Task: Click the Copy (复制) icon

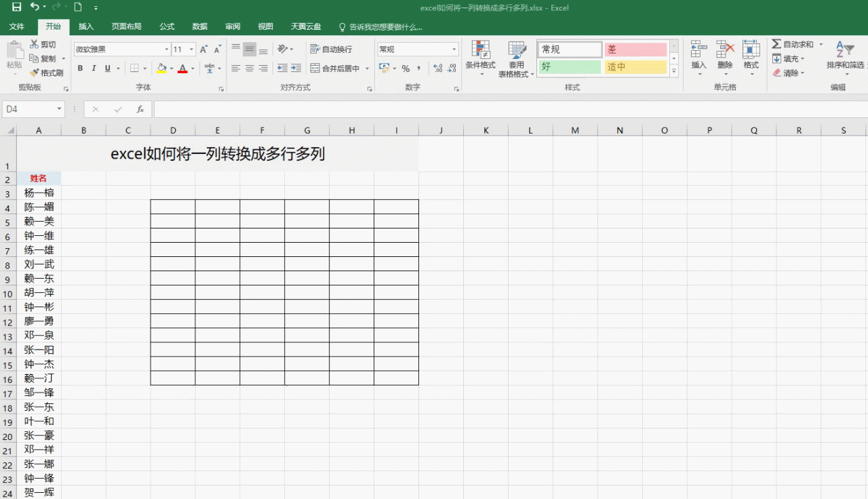Action: [x=34, y=59]
